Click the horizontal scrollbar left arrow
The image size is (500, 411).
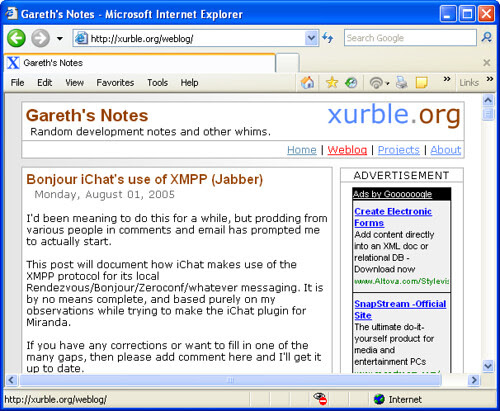point(12,380)
